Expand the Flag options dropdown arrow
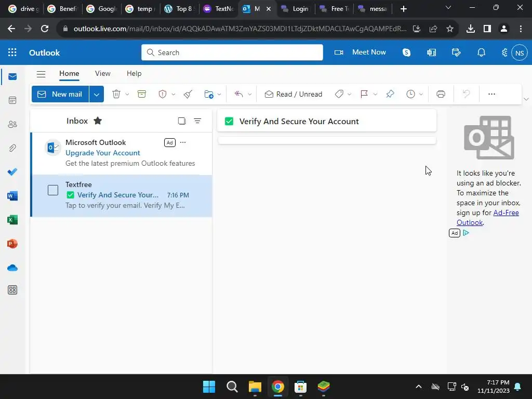The width and height of the screenshot is (532, 399). pos(375,95)
